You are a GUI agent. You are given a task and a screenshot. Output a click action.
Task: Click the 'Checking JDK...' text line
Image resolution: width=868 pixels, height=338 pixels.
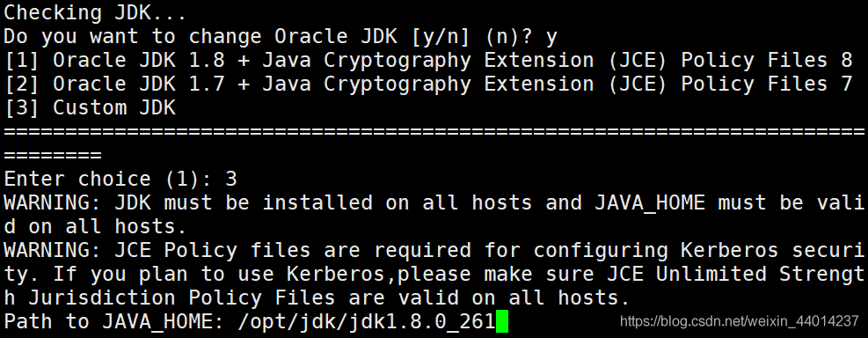click(x=95, y=12)
